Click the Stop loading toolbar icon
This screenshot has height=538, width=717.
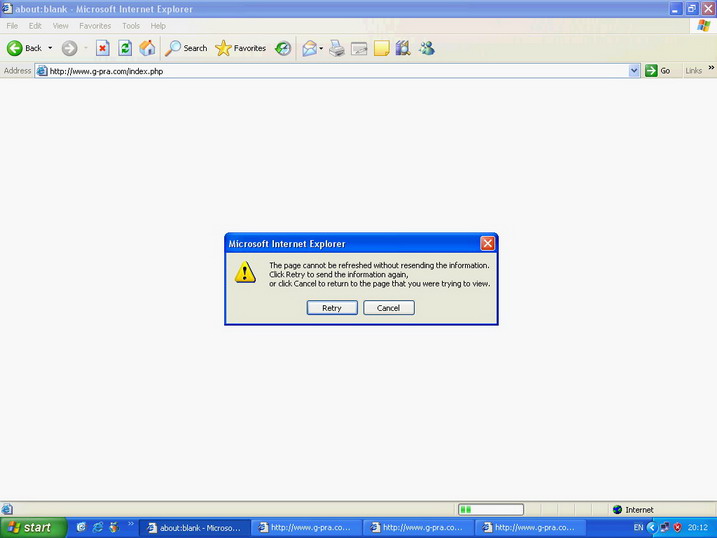click(x=102, y=48)
